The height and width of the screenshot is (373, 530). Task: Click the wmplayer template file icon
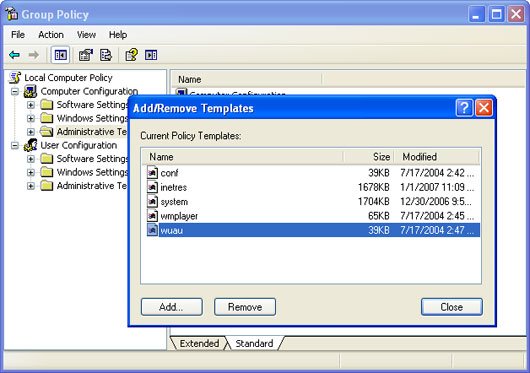click(152, 216)
